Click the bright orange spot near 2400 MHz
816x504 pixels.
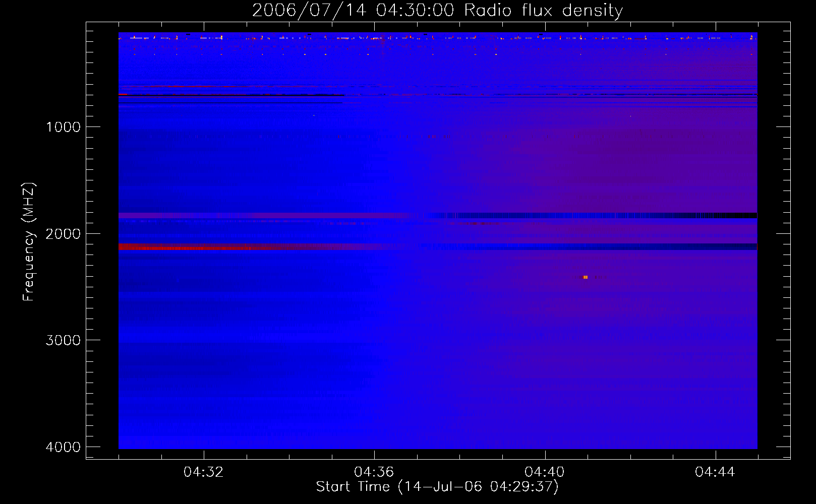click(586, 277)
